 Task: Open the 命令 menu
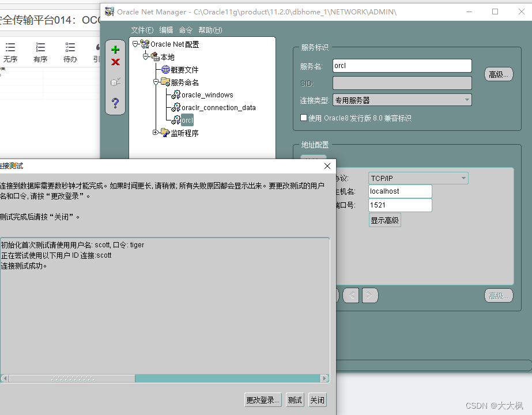(186, 30)
